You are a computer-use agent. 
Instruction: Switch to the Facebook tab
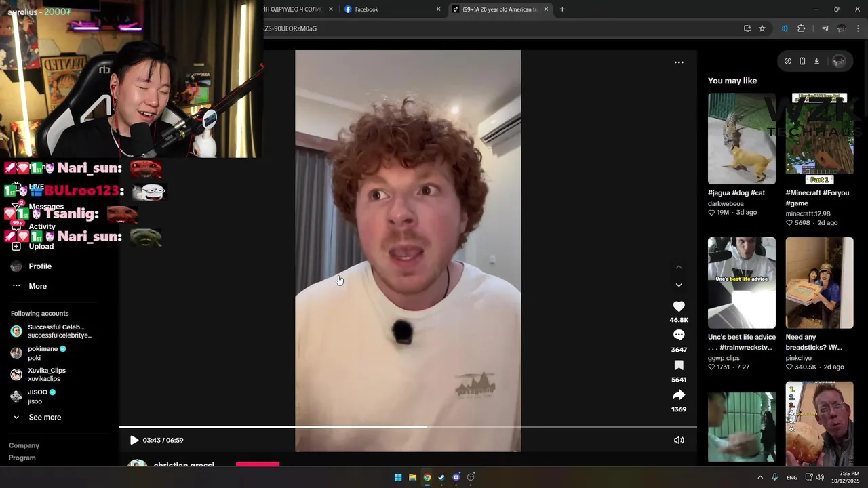[x=392, y=9]
